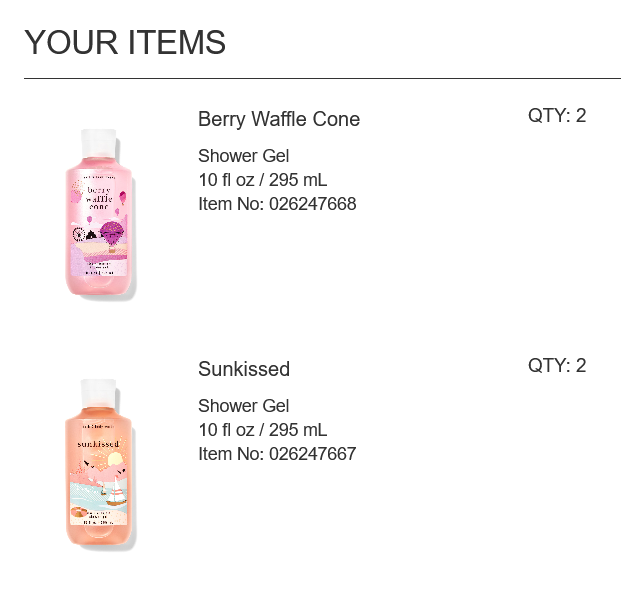Click the YOUR ITEMS heading
This screenshot has width=621, height=600.
pos(125,43)
